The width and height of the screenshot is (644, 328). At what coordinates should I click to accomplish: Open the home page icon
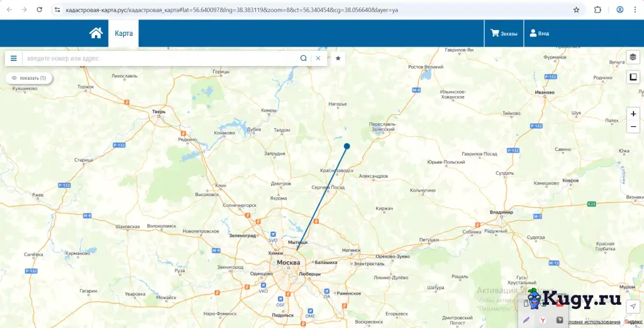[96, 33]
